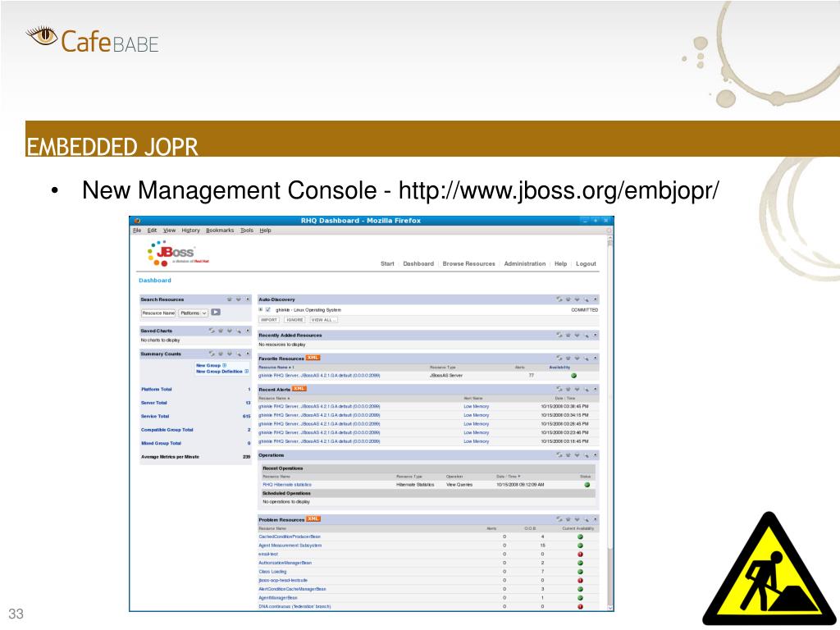
Task: Sort Favorite Resources by the Resource Name column
Action: (x=276, y=367)
